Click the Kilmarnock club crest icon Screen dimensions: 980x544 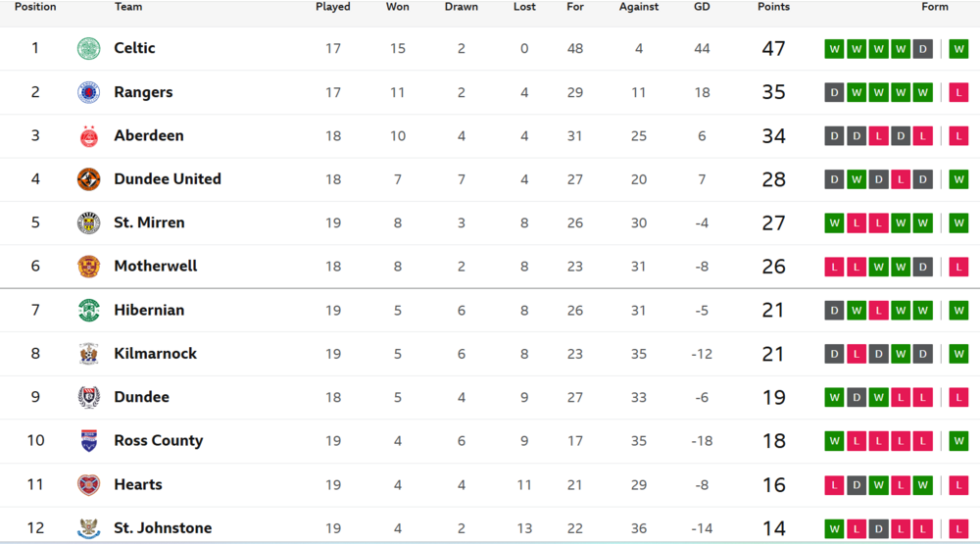pyautogui.click(x=89, y=353)
